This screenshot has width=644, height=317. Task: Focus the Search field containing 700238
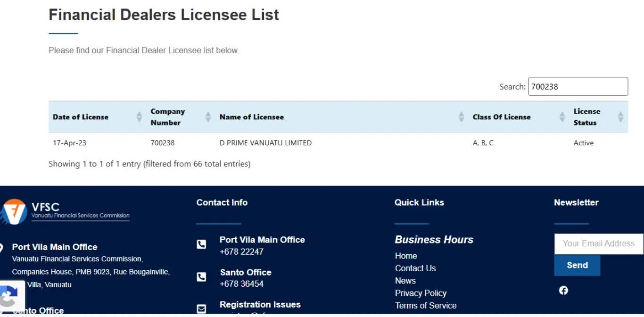pos(578,86)
